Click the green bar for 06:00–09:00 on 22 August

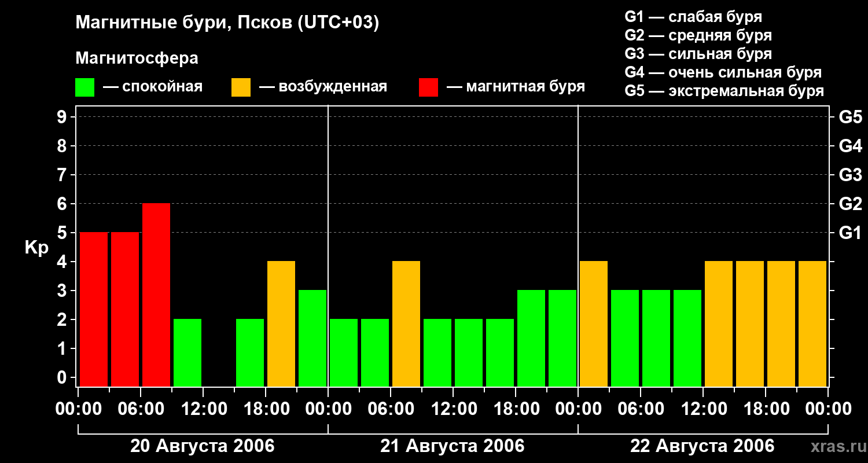coord(656,339)
